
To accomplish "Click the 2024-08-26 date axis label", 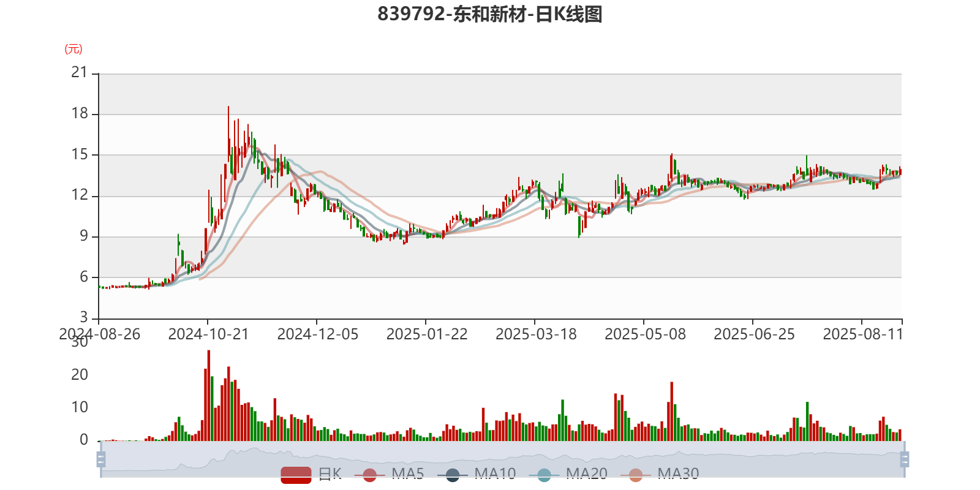I will point(99,334).
